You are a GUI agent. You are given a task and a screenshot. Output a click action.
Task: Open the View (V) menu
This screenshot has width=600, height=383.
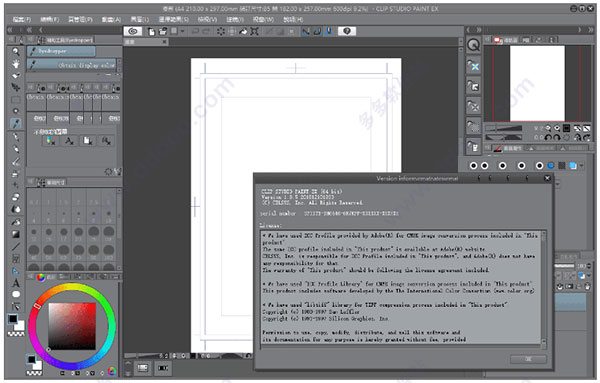(x=207, y=19)
